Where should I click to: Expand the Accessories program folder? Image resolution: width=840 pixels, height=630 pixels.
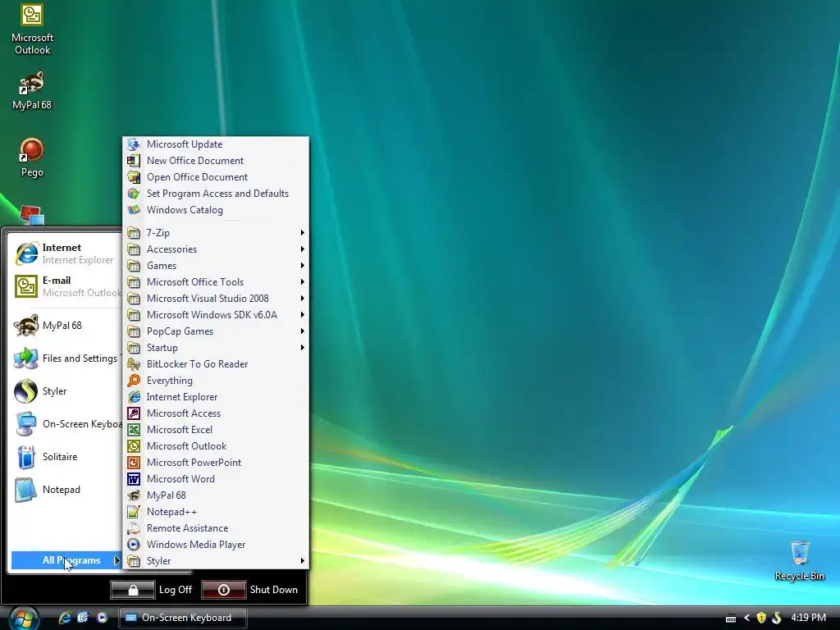216,249
